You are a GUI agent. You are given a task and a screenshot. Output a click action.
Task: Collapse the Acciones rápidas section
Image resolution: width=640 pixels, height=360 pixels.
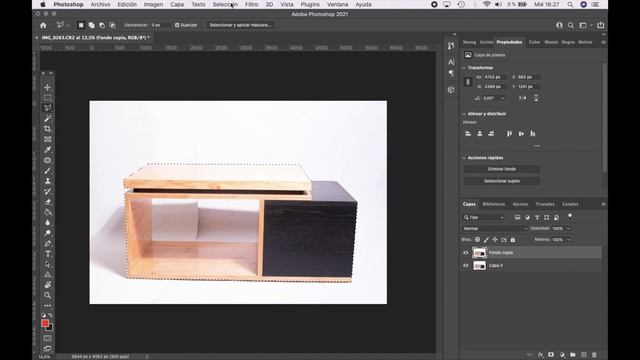click(x=464, y=158)
